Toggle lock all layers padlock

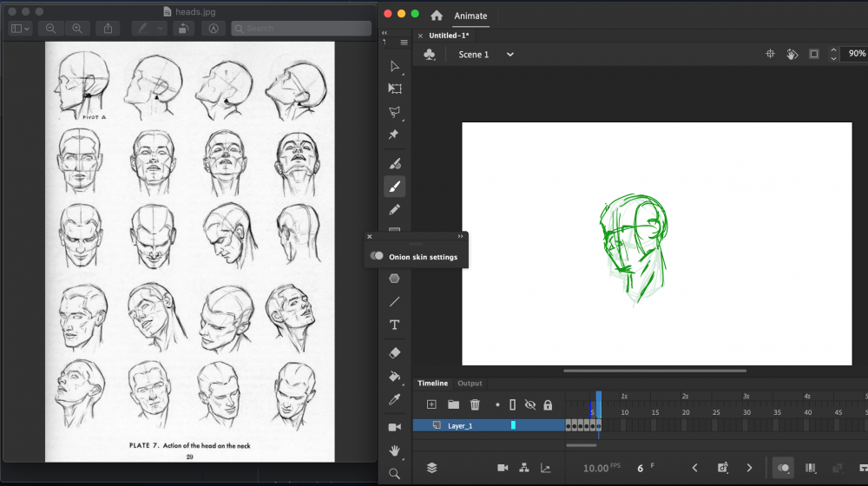tap(548, 405)
